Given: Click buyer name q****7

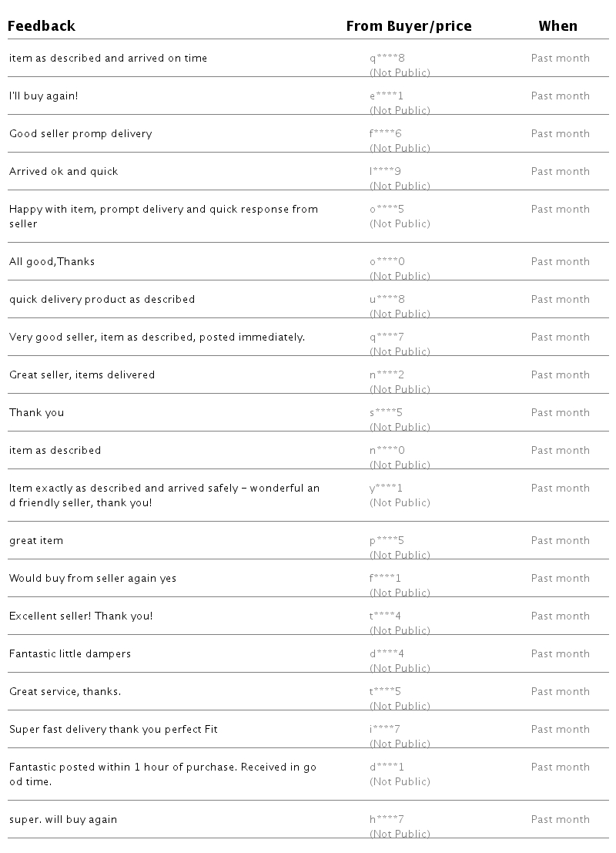Looking at the screenshot, I should point(387,337).
